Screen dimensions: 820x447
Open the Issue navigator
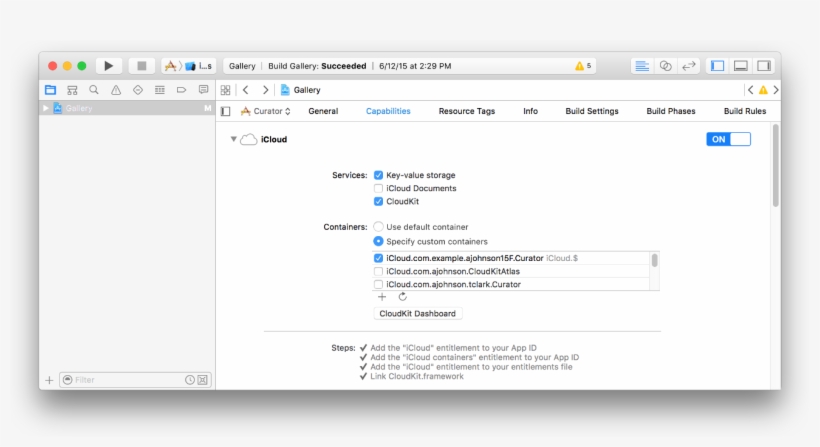116,90
